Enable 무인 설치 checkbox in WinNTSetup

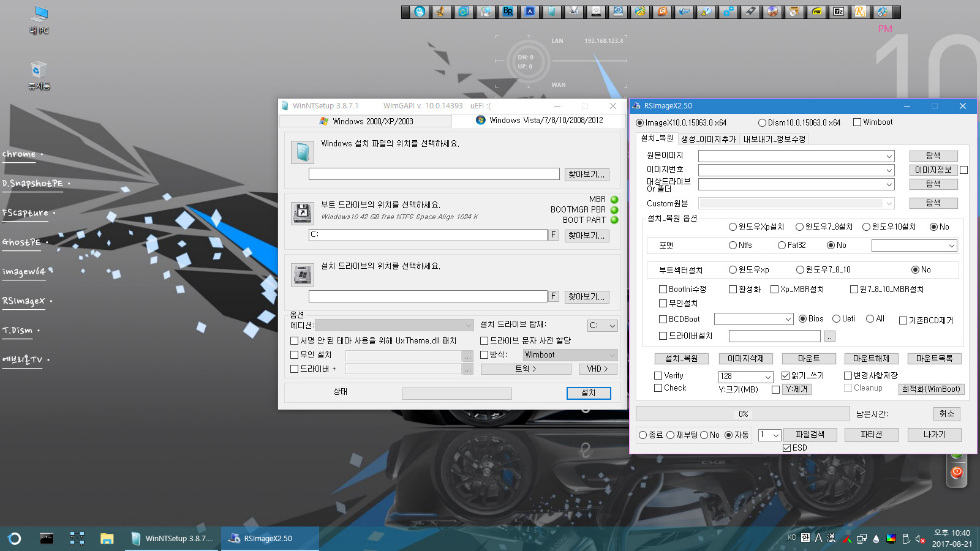click(x=294, y=354)
